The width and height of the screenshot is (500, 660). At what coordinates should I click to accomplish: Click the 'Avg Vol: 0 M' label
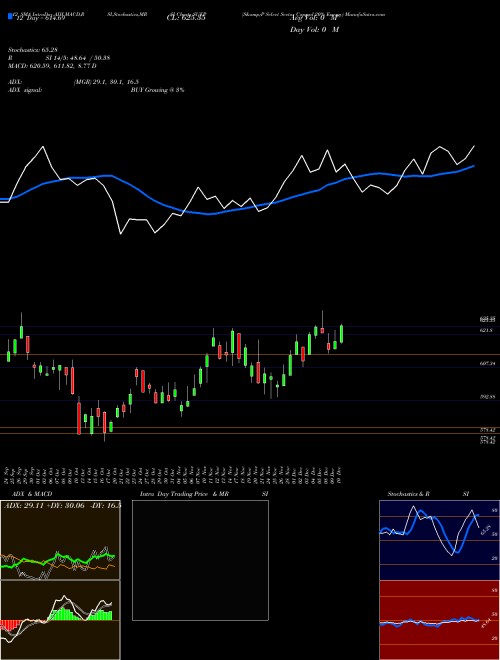tap(314, 19)
